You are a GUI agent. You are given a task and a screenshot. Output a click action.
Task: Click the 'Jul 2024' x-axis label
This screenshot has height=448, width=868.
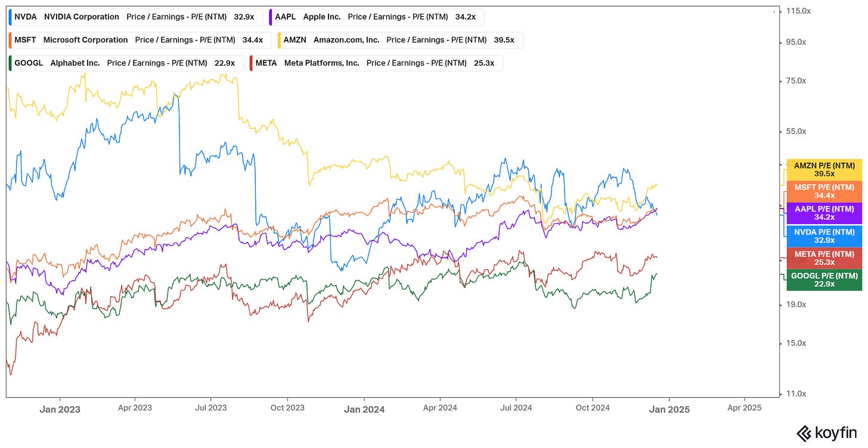pyautogui.click(x=516, y=408)
